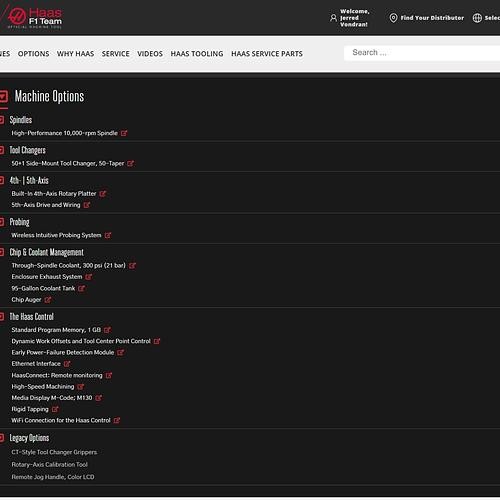The image size is (500, 500).
Task: Open external link icon for High-Speed Machining
Action: pos(81,387)
